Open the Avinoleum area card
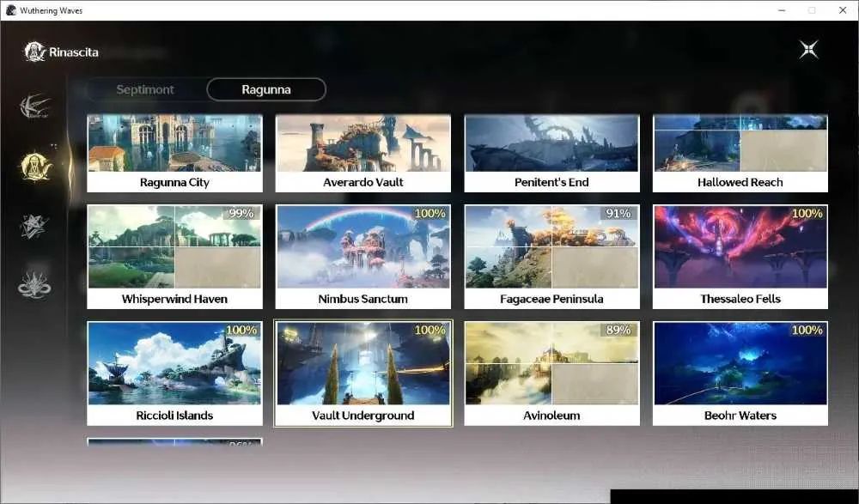This screenshot has height=504, width=859. coord(551,373)
